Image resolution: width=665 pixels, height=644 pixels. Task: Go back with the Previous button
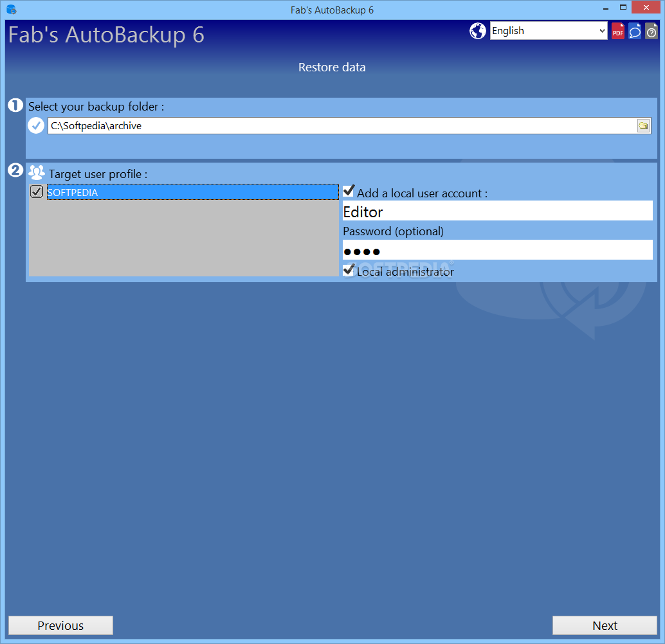click(x=60, y=625)
